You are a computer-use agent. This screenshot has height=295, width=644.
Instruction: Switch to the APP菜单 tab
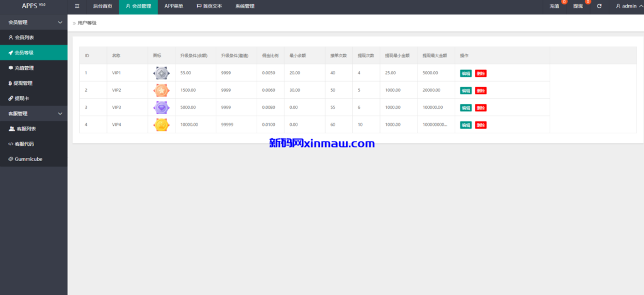coord(174,6)
